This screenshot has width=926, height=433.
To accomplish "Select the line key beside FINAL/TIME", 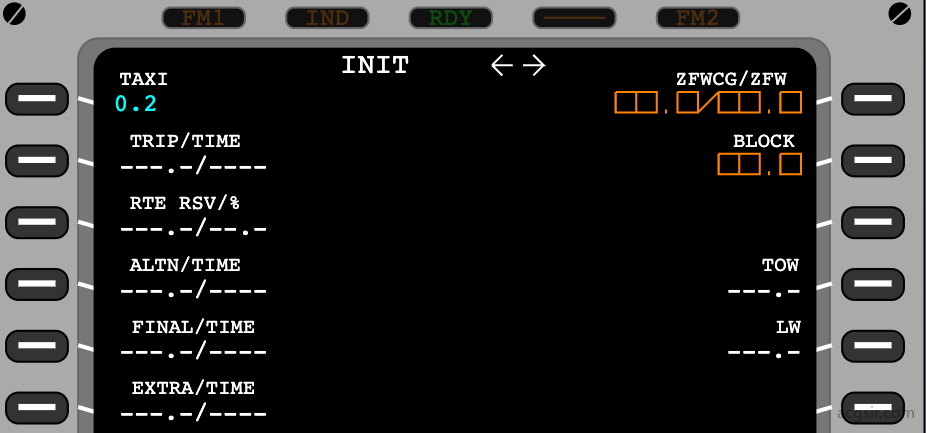I will pyautogui.click(x=37, y=346).
